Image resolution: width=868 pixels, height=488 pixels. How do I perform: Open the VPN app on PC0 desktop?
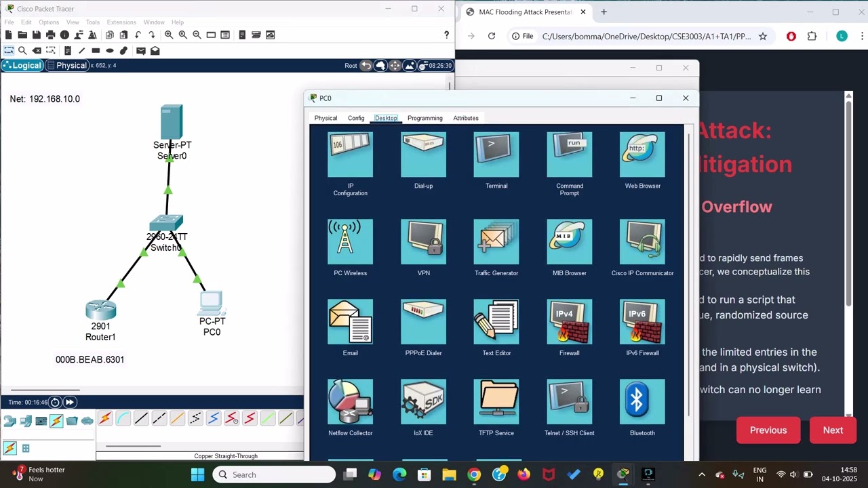[x=423, y=241]
